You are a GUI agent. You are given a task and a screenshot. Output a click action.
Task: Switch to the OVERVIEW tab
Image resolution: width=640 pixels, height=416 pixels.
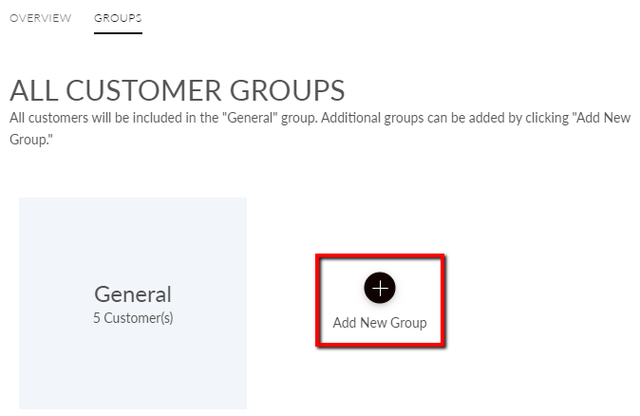click(40, 18)
